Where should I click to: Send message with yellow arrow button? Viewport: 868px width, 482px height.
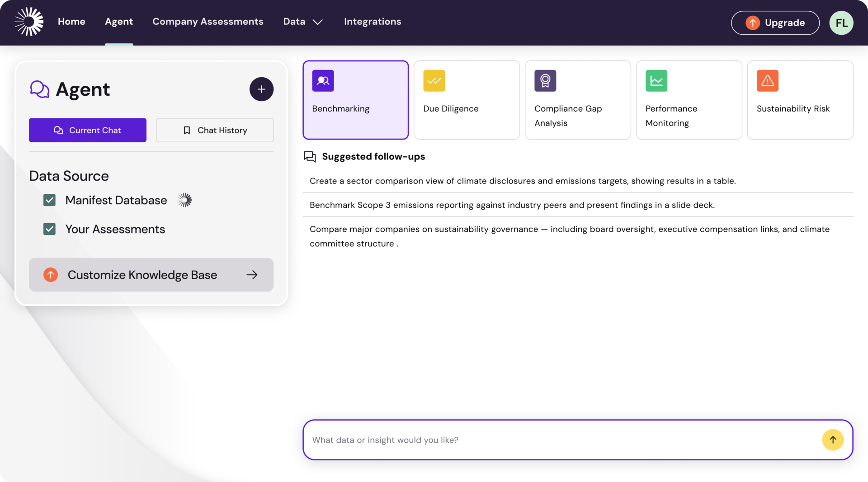pos(833,440)
